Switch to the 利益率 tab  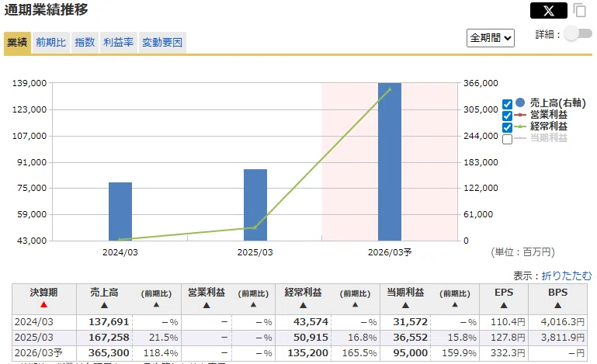(x=119, y=42)
